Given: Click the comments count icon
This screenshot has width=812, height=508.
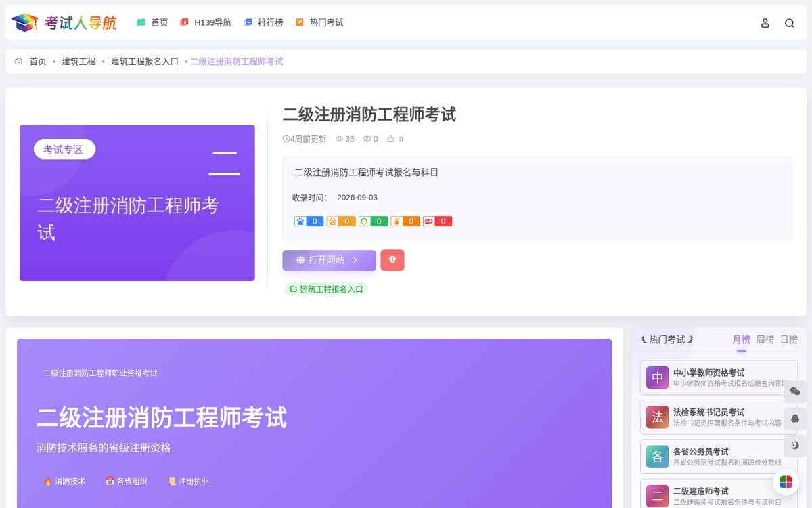Looking at the screenshot, I should 367,139.
